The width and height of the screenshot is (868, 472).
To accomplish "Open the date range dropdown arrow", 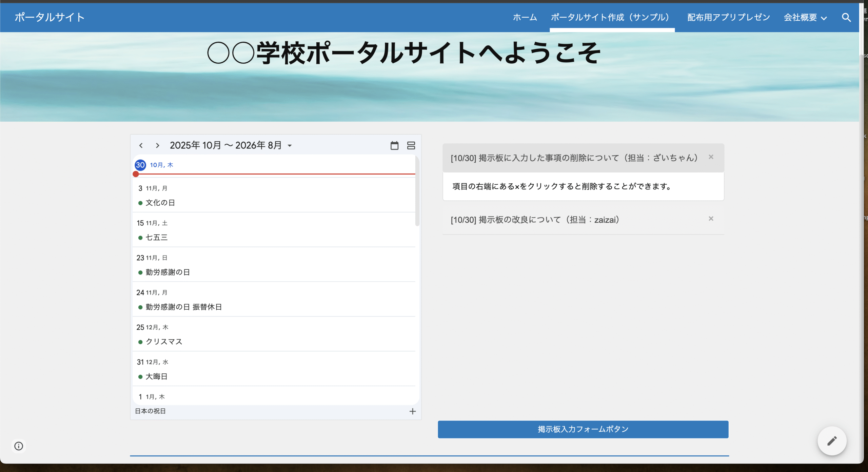I will point(290,145).
